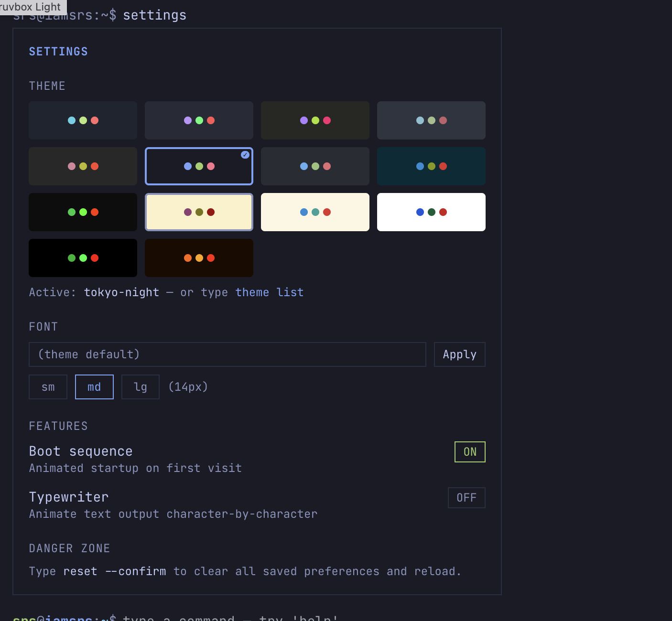The height and width of the screenshot is (621, 672).
Task: Set font size to sm
Action: (x=48, y=387)
